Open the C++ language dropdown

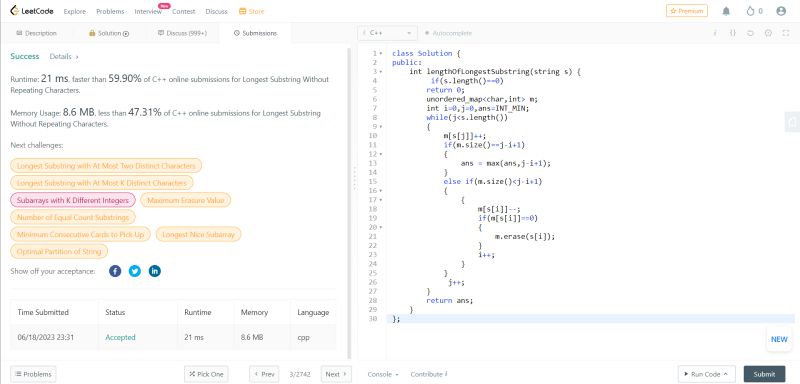pyautogui.click(x=387, y=33)
